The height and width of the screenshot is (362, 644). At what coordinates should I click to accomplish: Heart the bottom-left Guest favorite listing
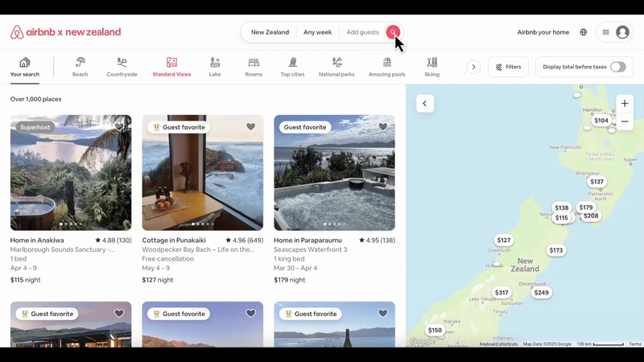119,314
